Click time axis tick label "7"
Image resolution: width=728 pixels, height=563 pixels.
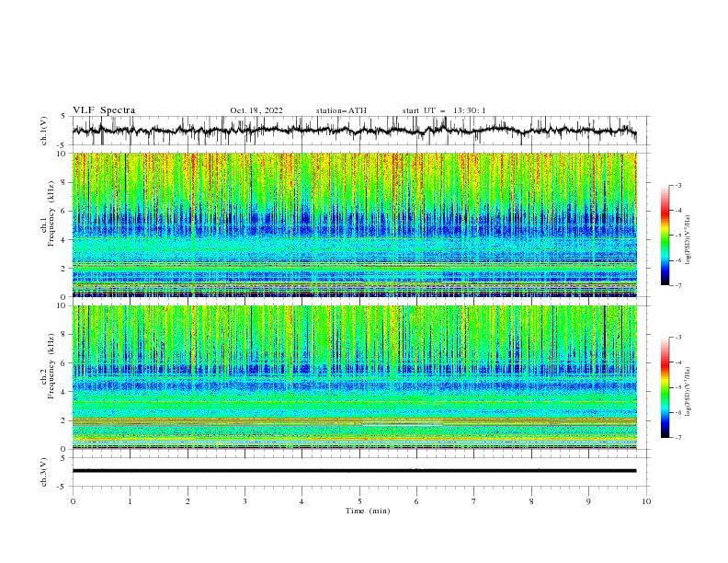474,501
